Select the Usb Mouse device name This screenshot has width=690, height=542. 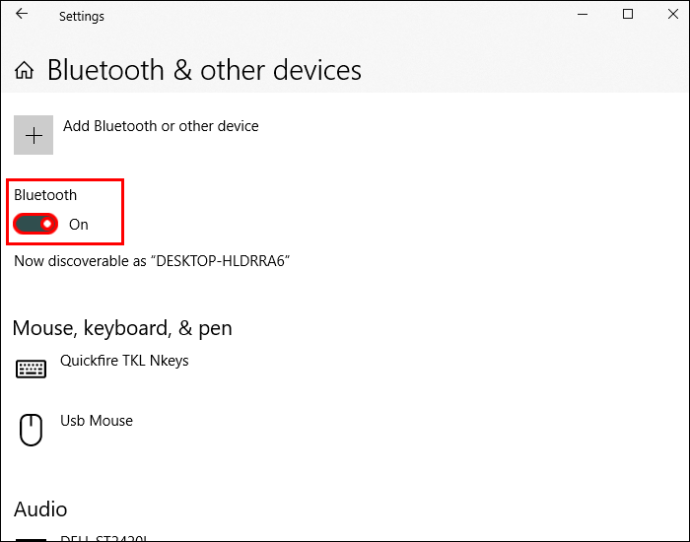click(96, 421)
